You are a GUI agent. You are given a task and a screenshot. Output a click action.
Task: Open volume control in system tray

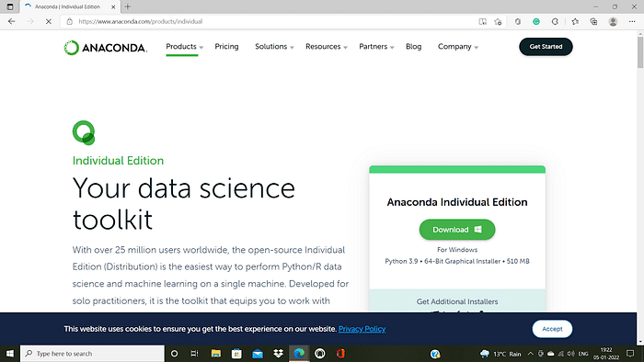570,354
